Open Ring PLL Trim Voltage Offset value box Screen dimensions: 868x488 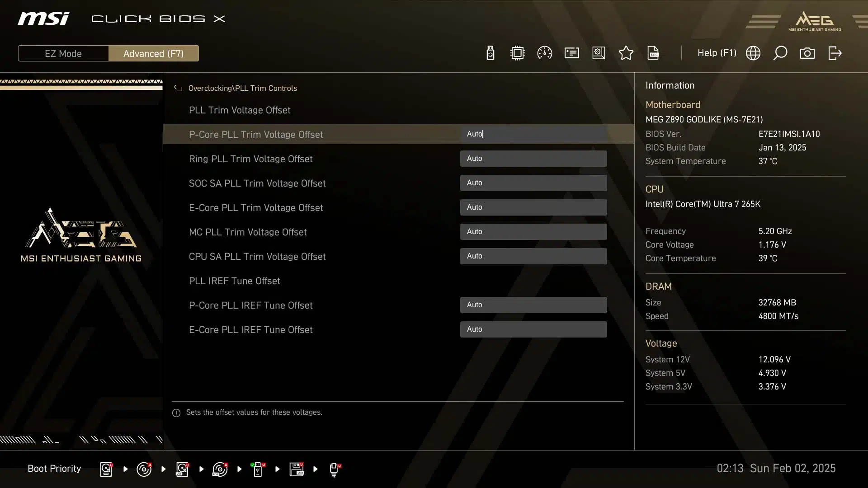[x=533, y=159]
